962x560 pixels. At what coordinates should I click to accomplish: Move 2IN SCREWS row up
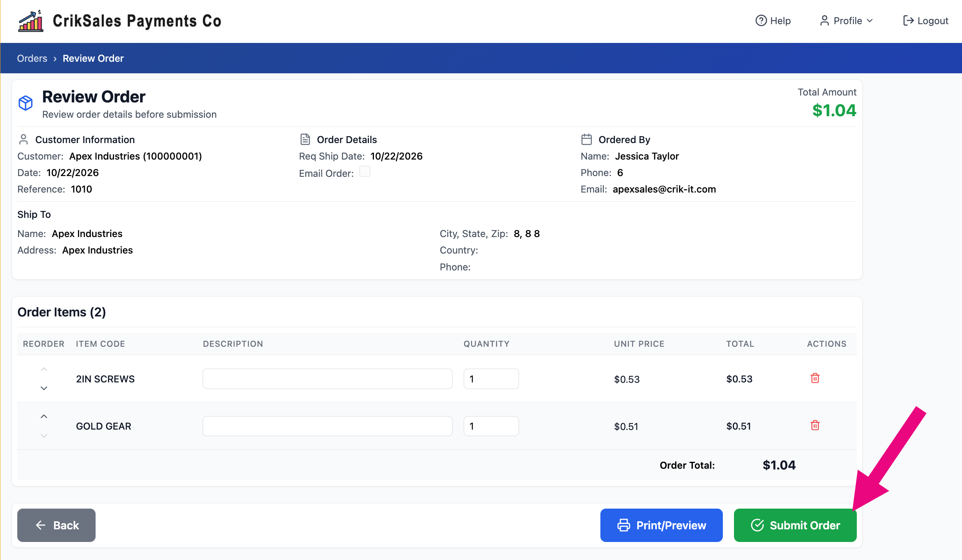coord(44,369)
